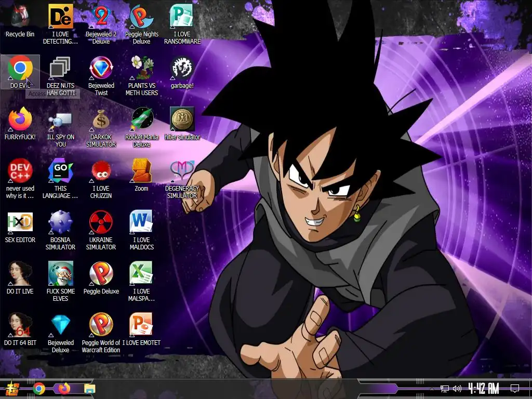Select the 'I LOVE CHUZZIN' red fuzzball icon
Screen dimensions: 532x399
(101, 179)
